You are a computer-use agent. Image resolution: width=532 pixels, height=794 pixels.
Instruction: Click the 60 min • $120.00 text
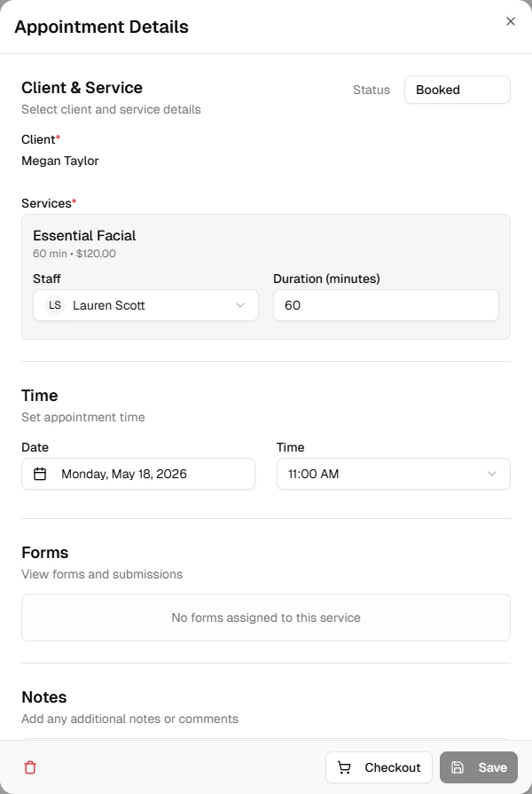pos(74,254)
